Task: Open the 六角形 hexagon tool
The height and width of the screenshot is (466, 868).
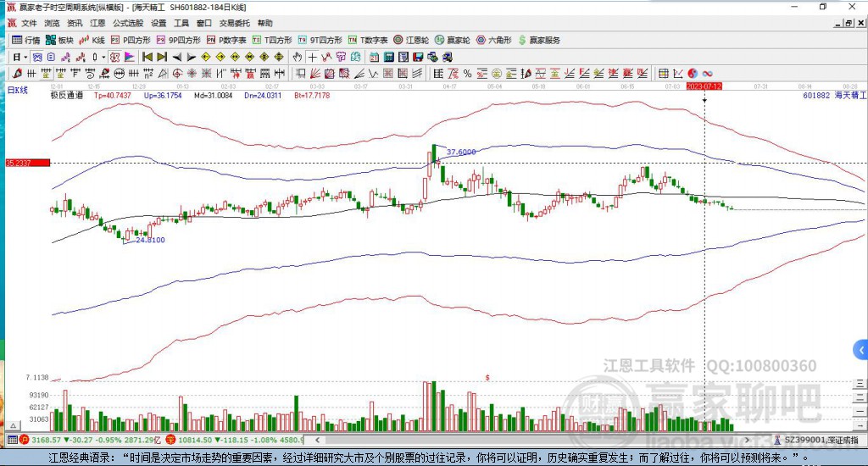Action: pos(494,40)
